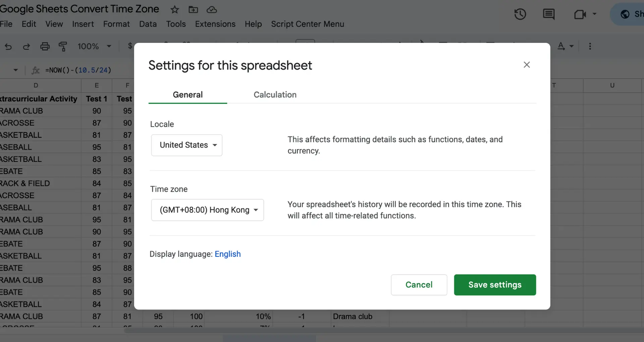This screenshot has width=644, height=342.
Task: Cancel the spreadsheet settings dialog
Action: [419, 285]
